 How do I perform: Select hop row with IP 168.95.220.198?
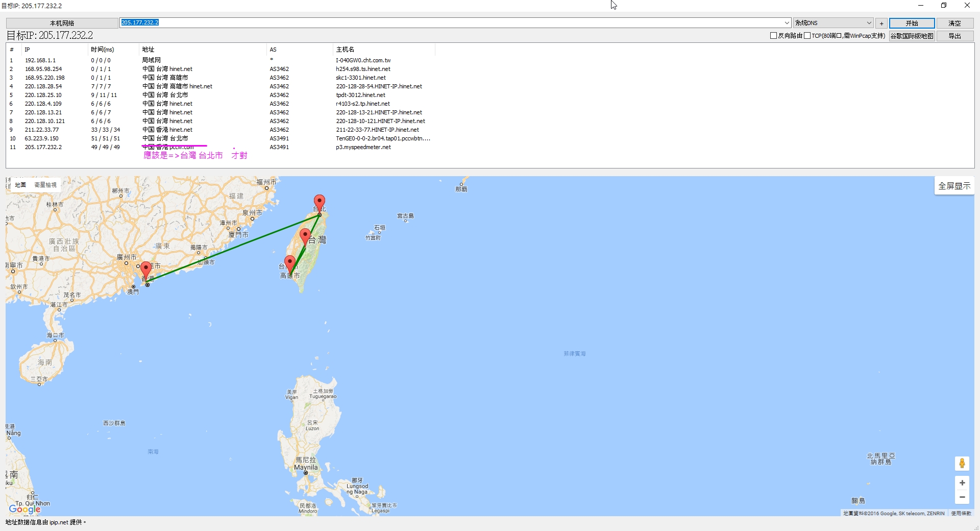220,78
